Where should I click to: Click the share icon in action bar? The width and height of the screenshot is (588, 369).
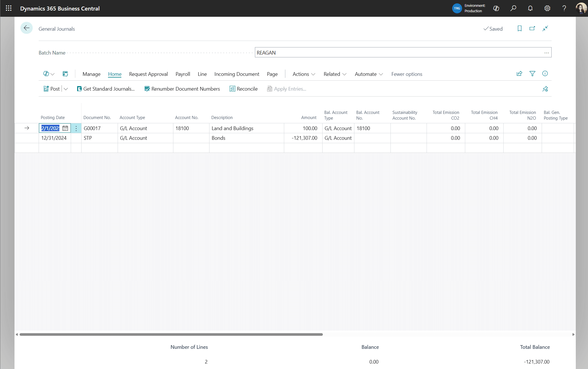pyautogui.click(x=519, y=74)
